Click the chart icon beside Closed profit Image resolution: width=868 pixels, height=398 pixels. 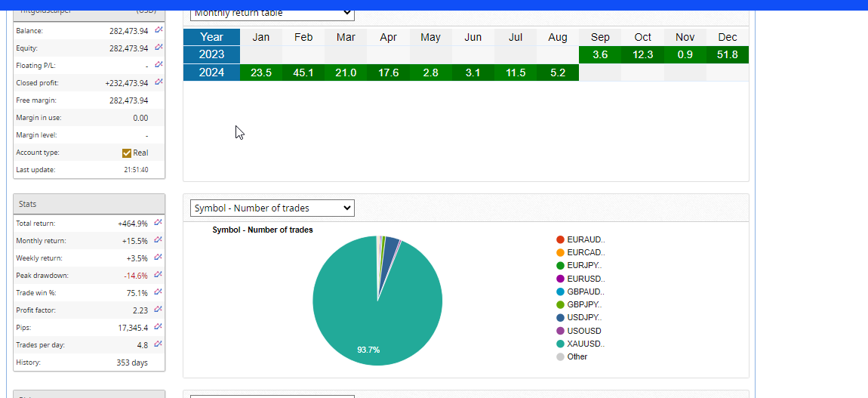[159, 82]
